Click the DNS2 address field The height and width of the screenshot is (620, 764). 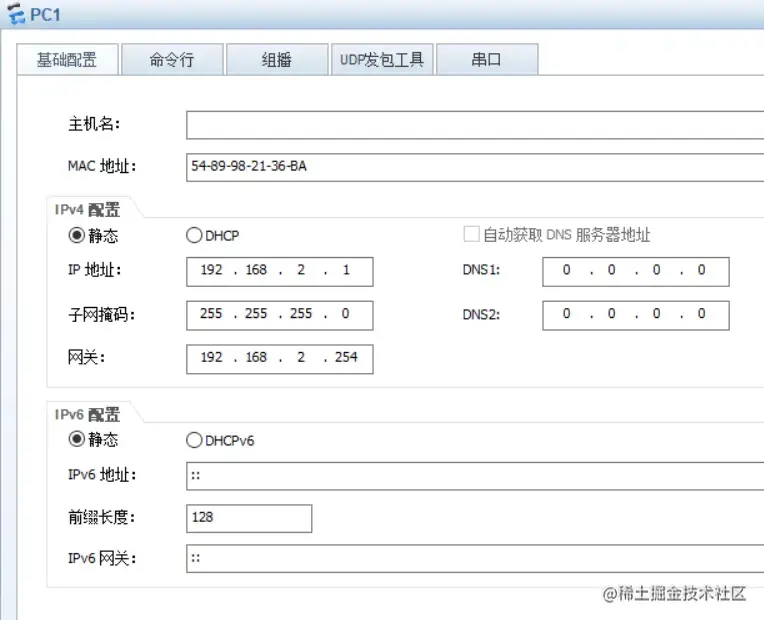pos(636,315)
